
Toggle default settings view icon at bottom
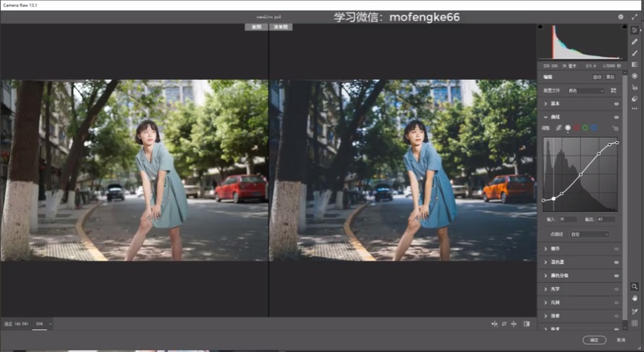point(526,324)
